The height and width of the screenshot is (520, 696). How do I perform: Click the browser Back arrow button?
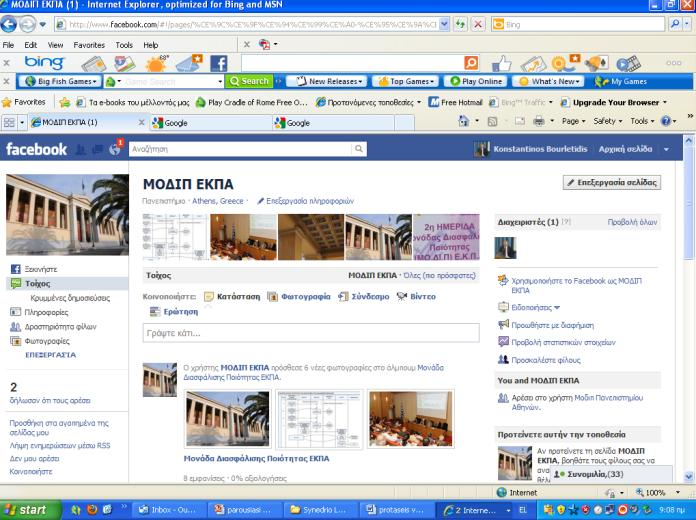pyautogui.click(x=8, y=24)
